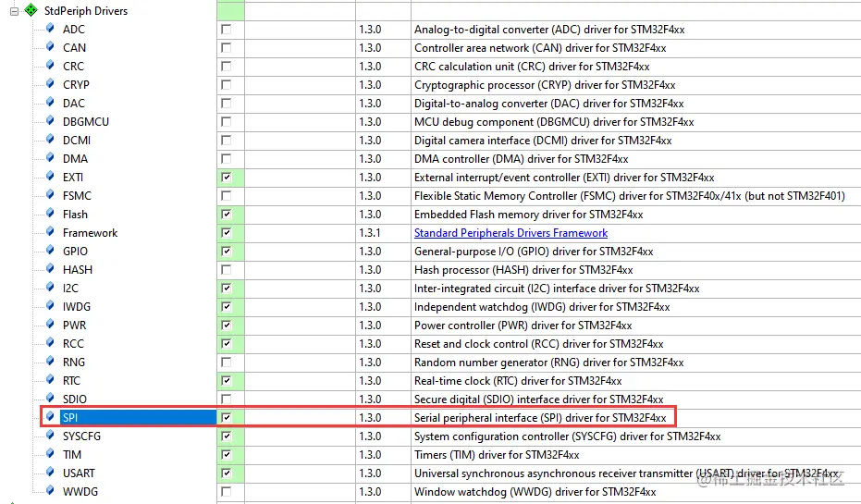Click the GPIO component icon
861x504 pixels.
(x=50, y=250)
